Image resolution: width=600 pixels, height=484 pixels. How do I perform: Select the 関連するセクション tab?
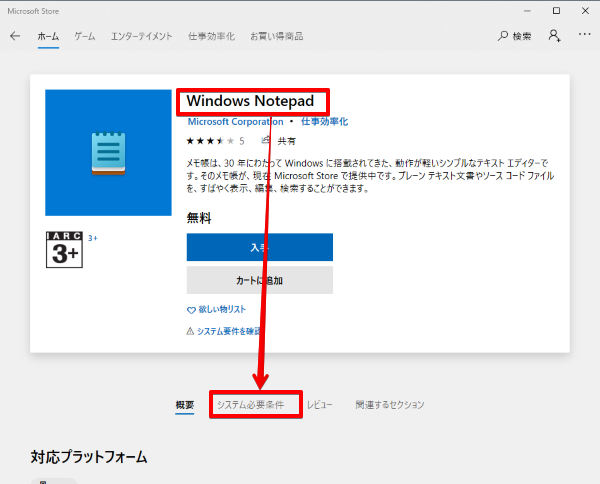390,405
